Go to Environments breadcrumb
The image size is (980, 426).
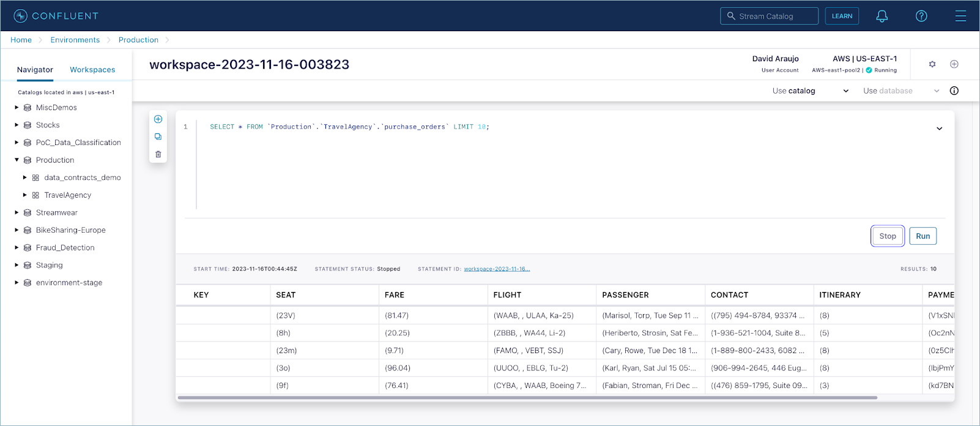click(75, 40)
